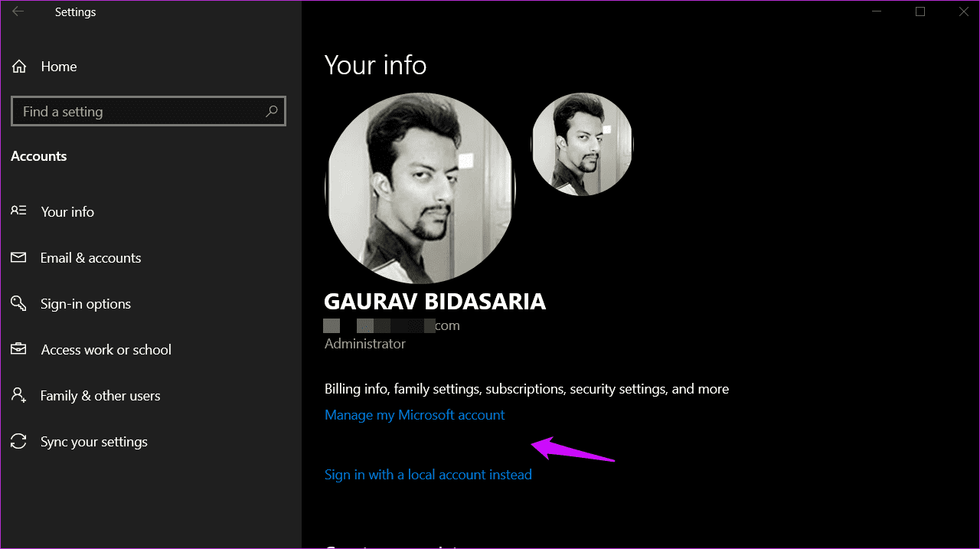Minimize the Settings window
The width and height of the screenshot is (980, 549).
876,11
